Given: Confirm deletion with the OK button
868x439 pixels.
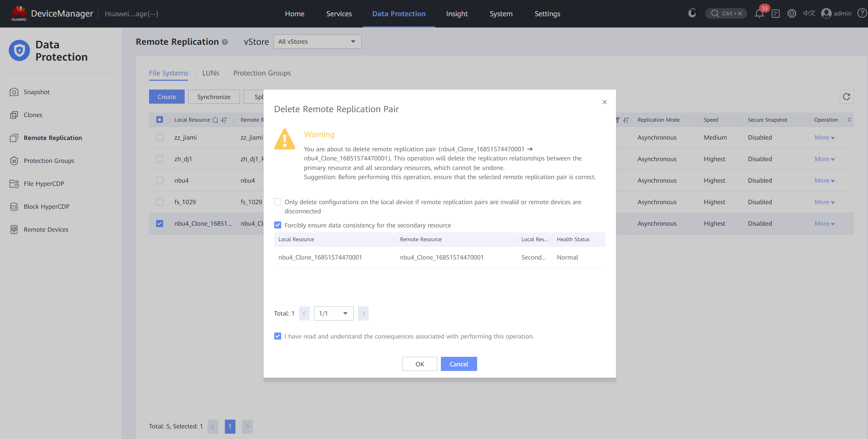Looking at the screenshot, I should point(419,364).
